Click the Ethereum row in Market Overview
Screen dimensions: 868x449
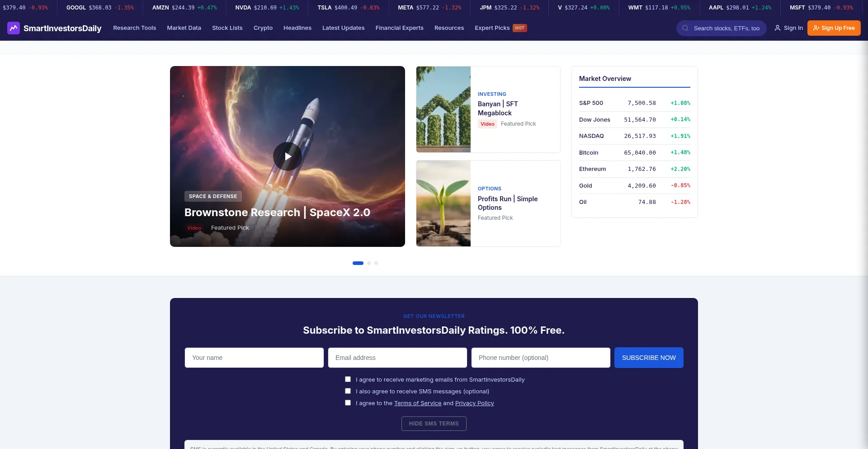tap(635, 169)
